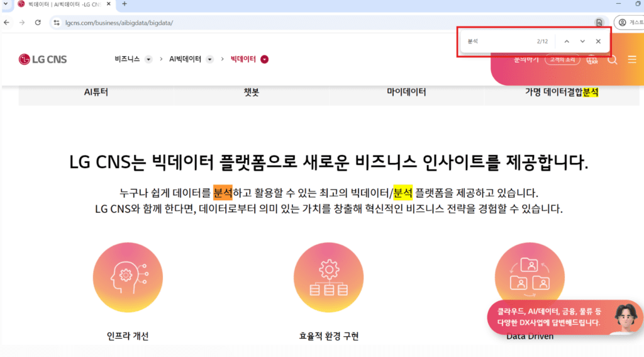Open the AI빅데이터 breadcrumb menu
The width and height of the screenshot is (644, 357).
pos(186,59)
